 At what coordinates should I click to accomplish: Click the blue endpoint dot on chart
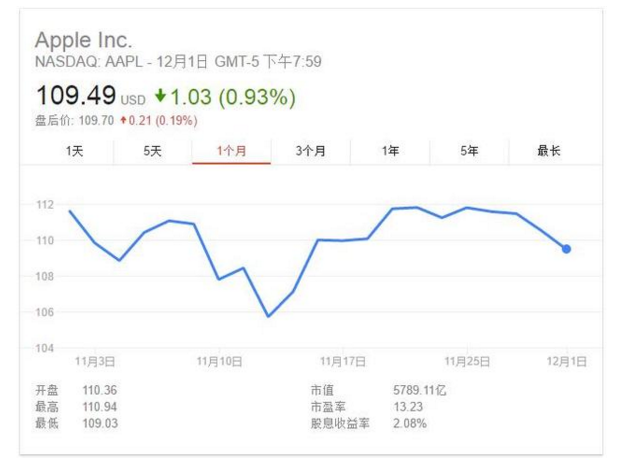(567, 249)
